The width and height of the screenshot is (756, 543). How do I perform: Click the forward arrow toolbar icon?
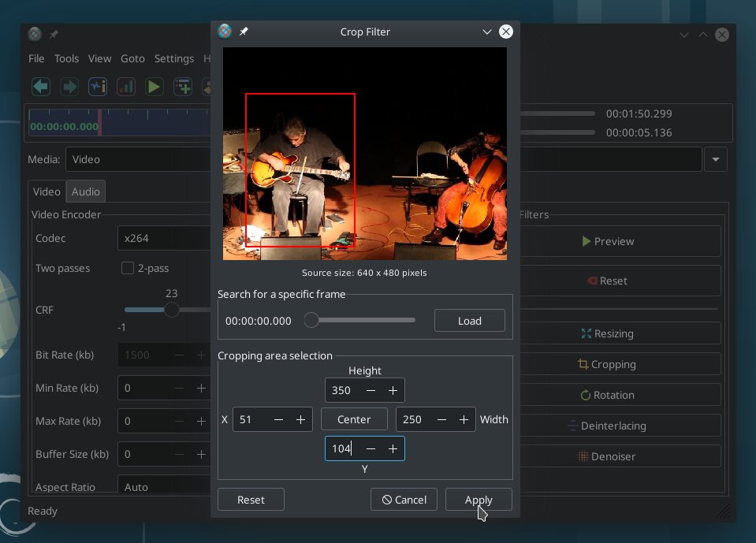tap(69, 87)
